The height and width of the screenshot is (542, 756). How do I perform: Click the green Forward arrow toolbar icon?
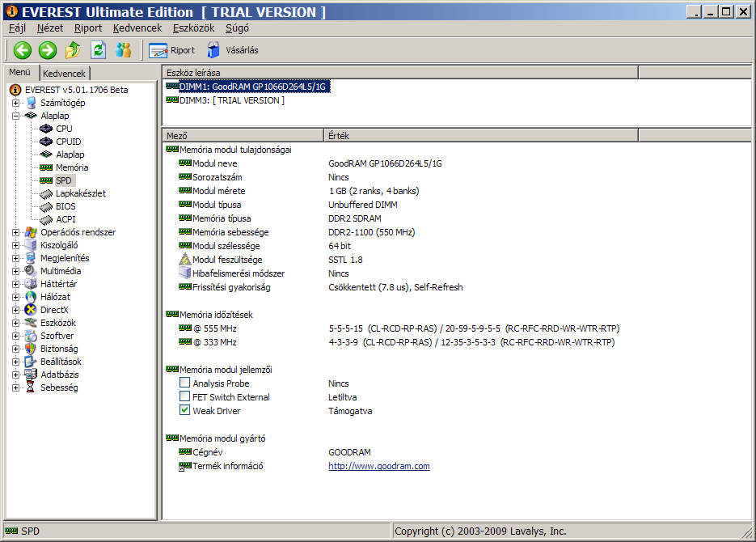click(47, 50)
